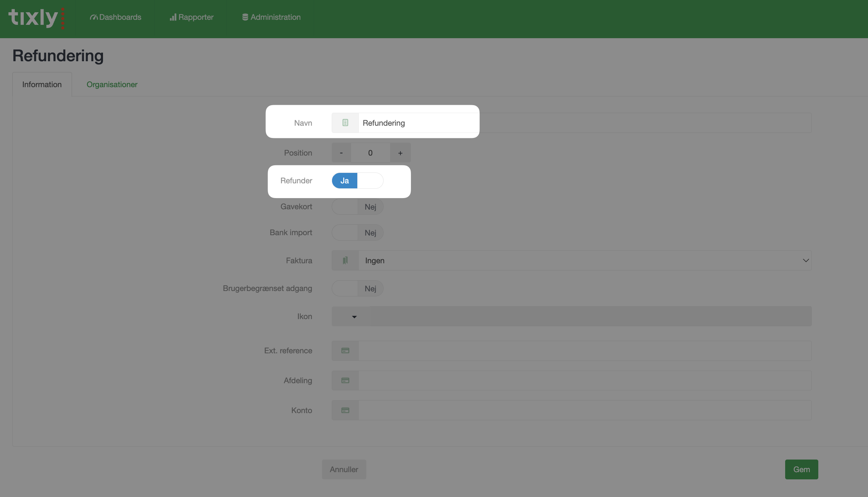Screen dimensions: 868x497
Task: Increase Position with the plus button
Action: pyautogui.click(x=400, y=153)
